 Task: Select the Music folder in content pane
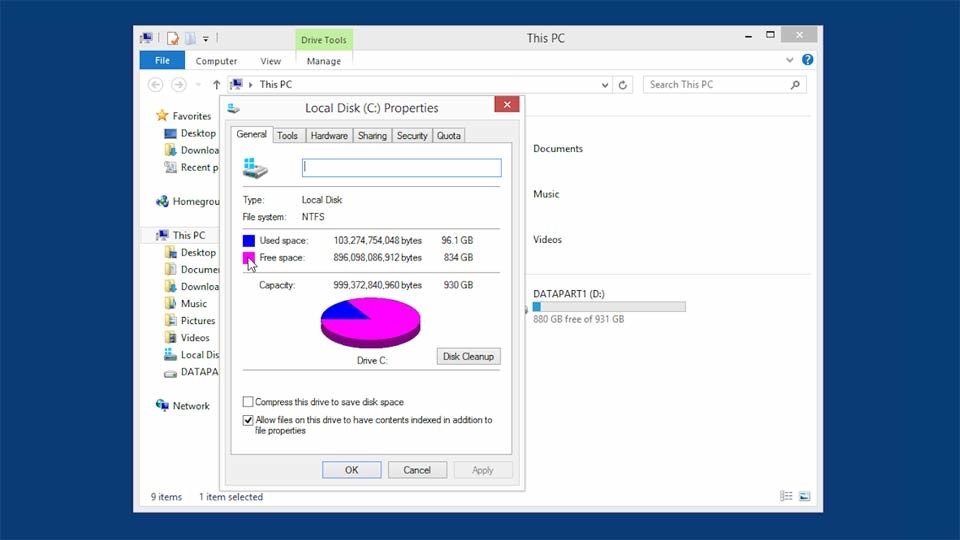pos(546,194)
